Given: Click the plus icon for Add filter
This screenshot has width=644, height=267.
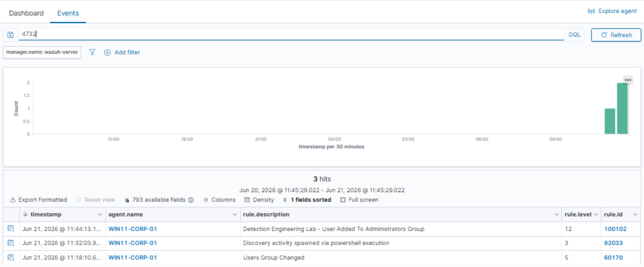Looking at the screenshot, I should click(x=107, y=53).
